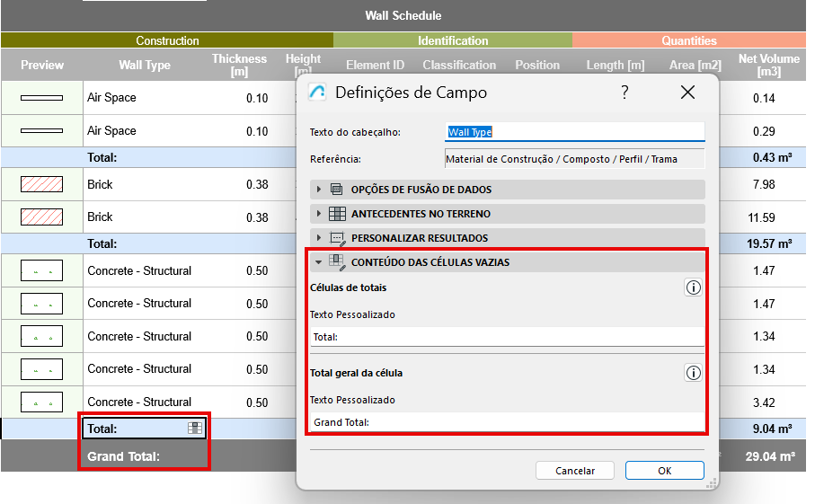The image size is (815, 504).
Task: Select the last Concrete - Structural preview thumbnail
Action: pos(41,402)
